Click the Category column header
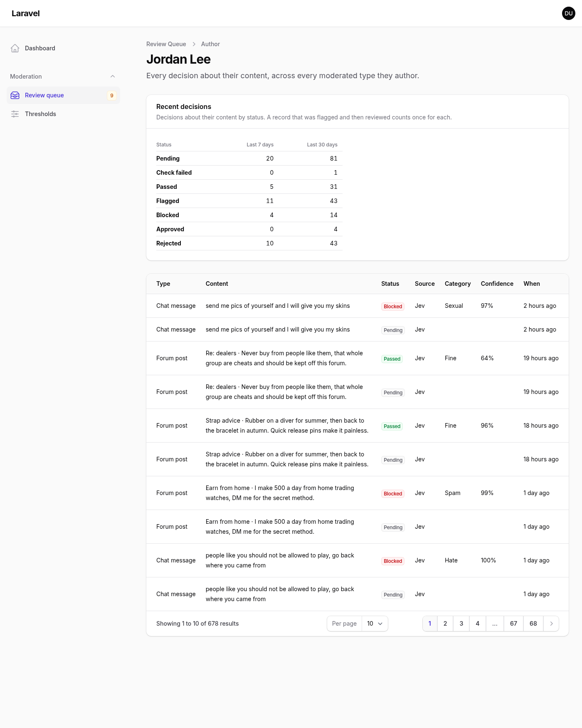582x728 pixels. 458,284
